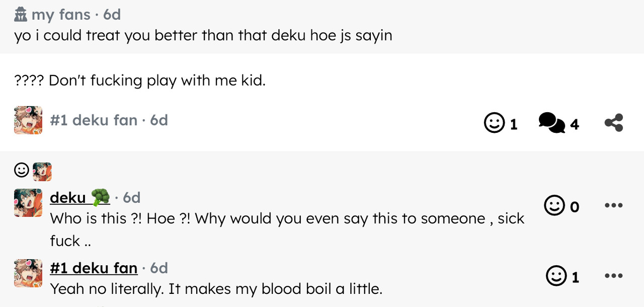Open three-dot menu on "Yeah no literally" comment
Image resolution: width=644 pixels, height=307 pixels.
[x=613, y=276]
